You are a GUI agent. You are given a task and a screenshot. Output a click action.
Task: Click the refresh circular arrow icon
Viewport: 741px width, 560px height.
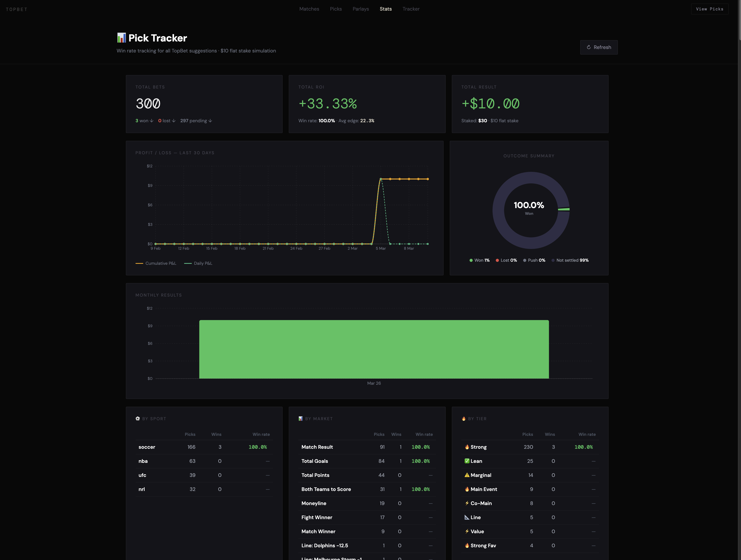589,47
